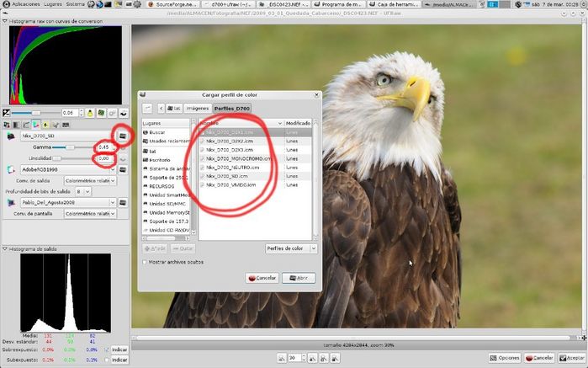Click the exposure stepper arrows
The height and width of the screenshot is (368, 588).
point(82,113)
